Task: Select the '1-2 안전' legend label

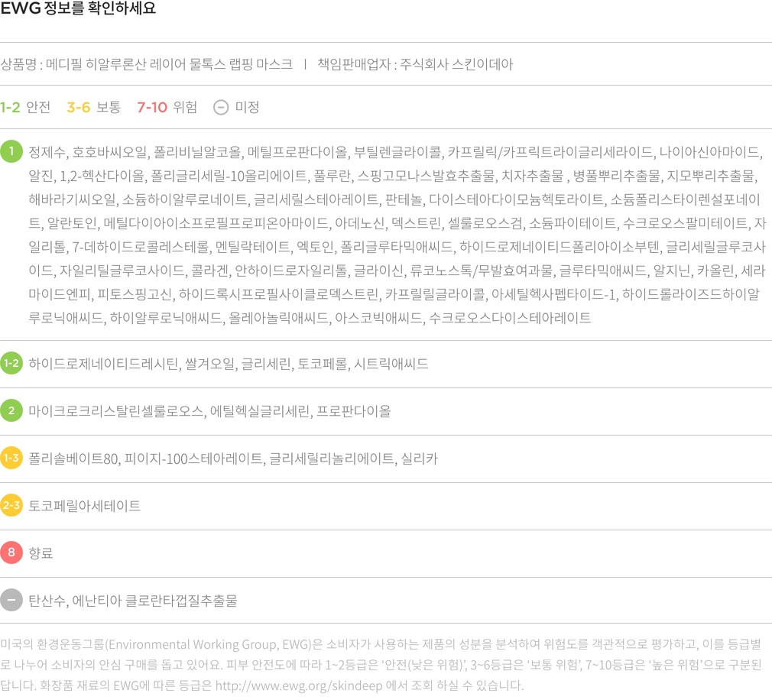Action: coord(25,107)
